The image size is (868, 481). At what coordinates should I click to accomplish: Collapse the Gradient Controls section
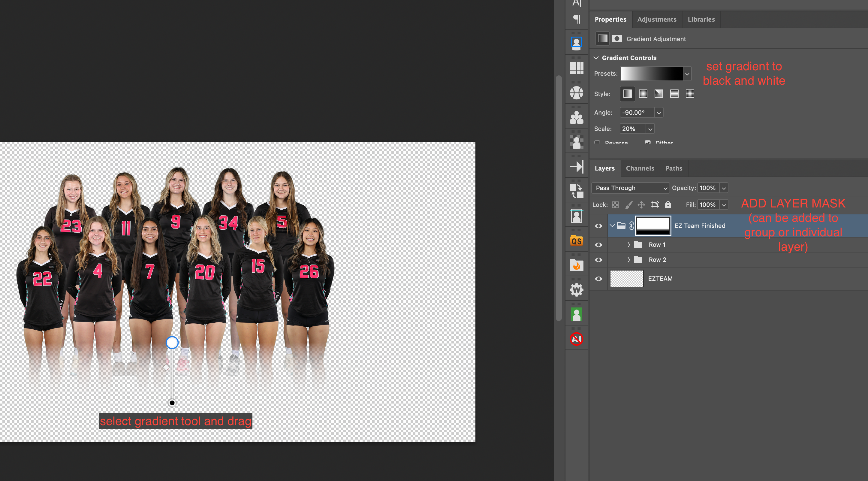(x=596, y=58)
